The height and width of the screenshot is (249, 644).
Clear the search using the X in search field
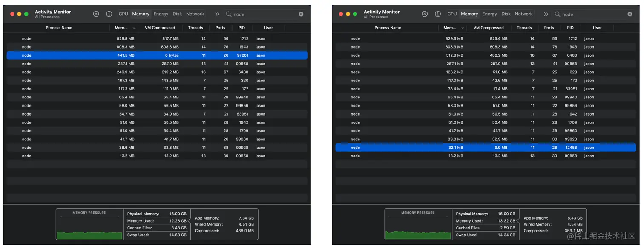click(301, 14)
